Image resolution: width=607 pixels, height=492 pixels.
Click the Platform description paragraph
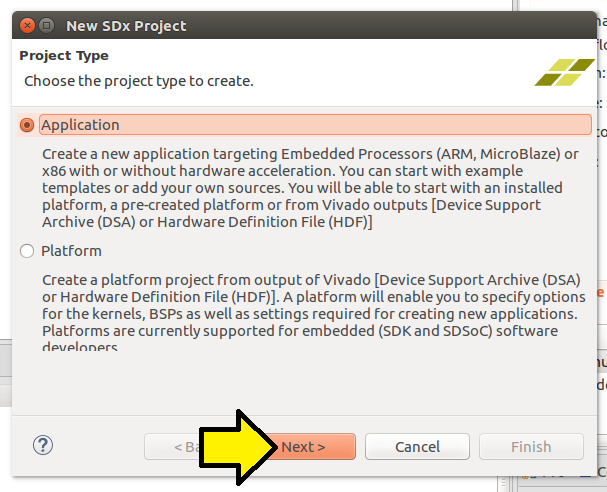click(314, 313)
